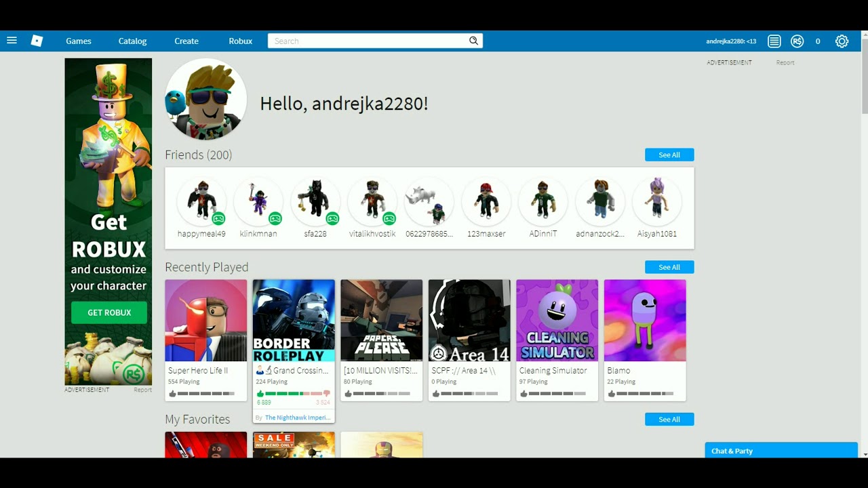Screen dimensions: 868x488
Task: Open ADinniT friend avatar
Action: (x=543, y=201)
